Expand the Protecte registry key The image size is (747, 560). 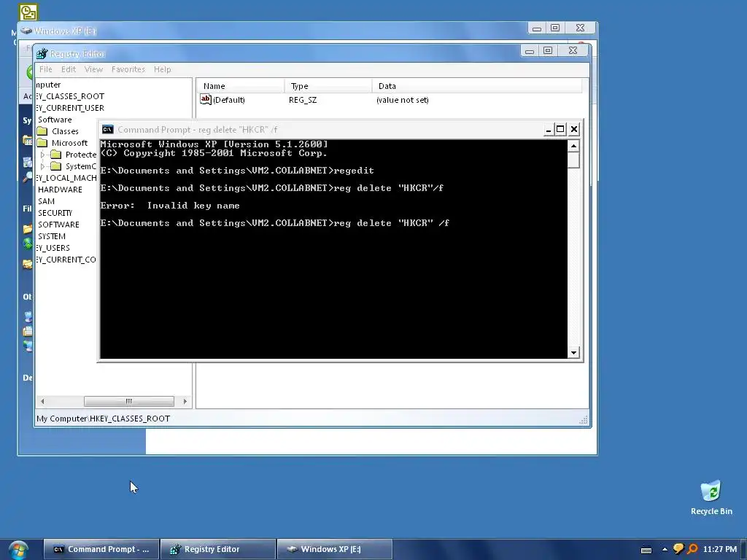(x=42, y=155)
